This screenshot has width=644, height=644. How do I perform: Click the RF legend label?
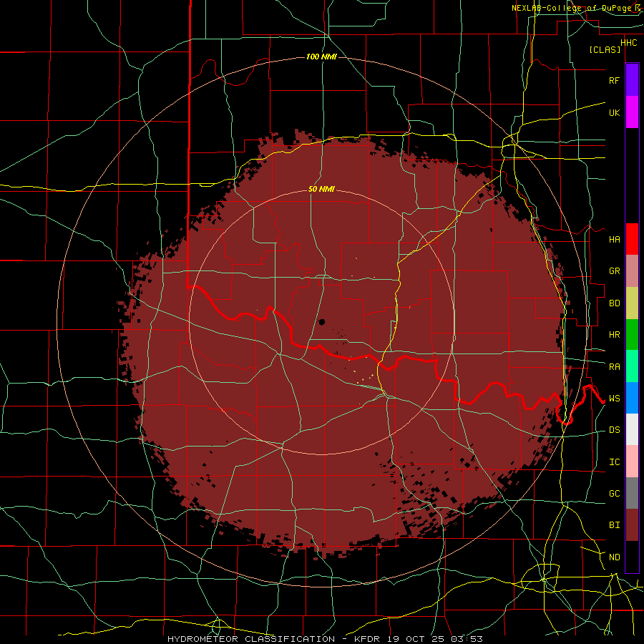pos(614,81)
